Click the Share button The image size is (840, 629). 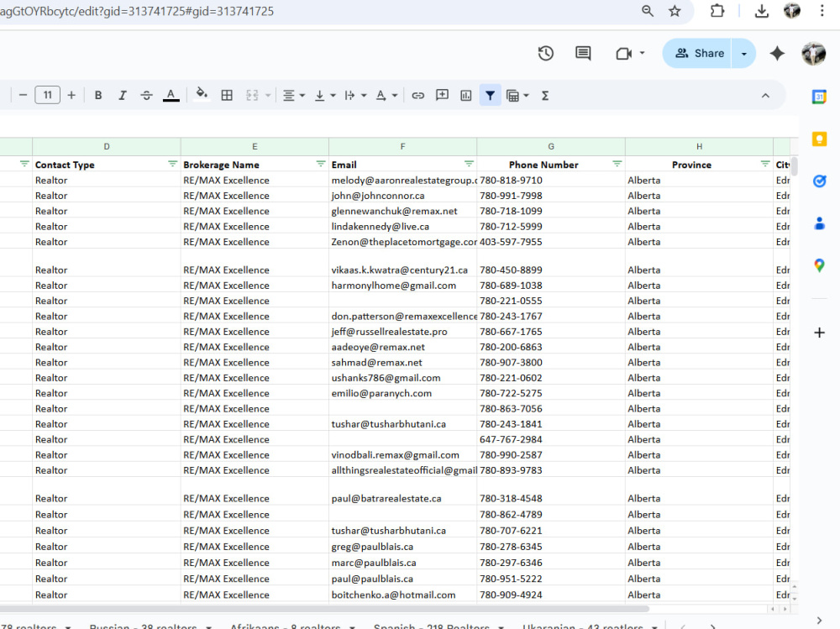point(699,53)
